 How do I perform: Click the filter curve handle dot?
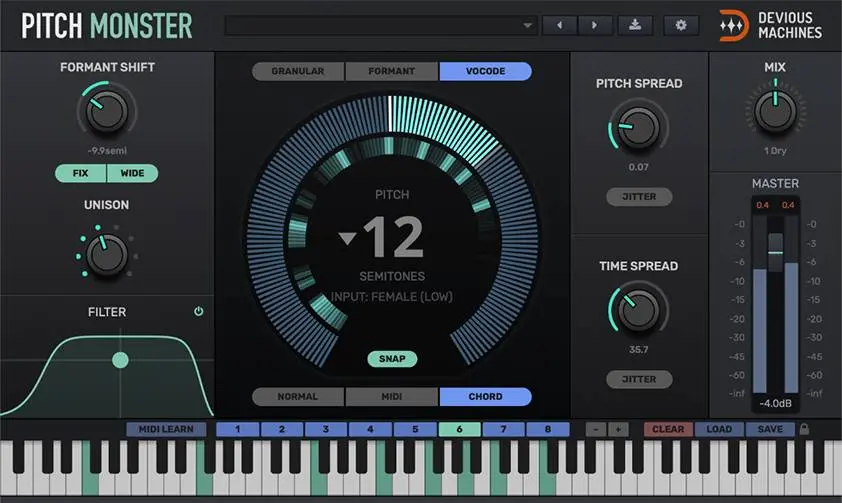pos(120,360)
